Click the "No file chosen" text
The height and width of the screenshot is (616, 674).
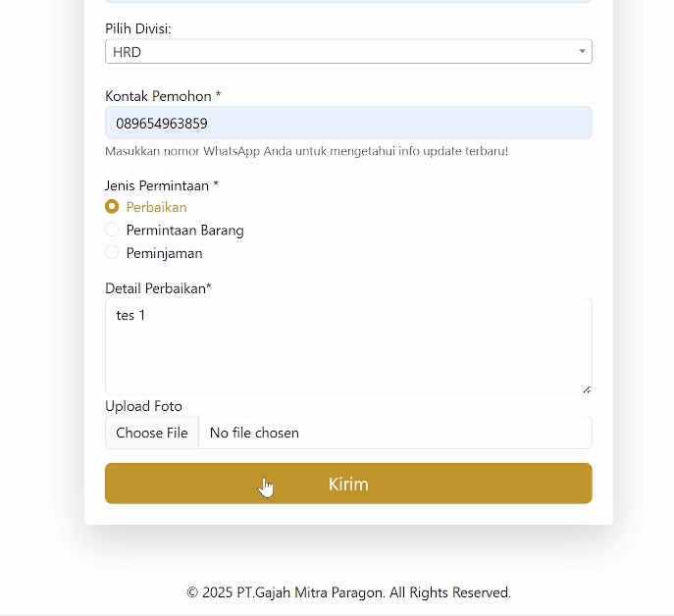[254, 433]
